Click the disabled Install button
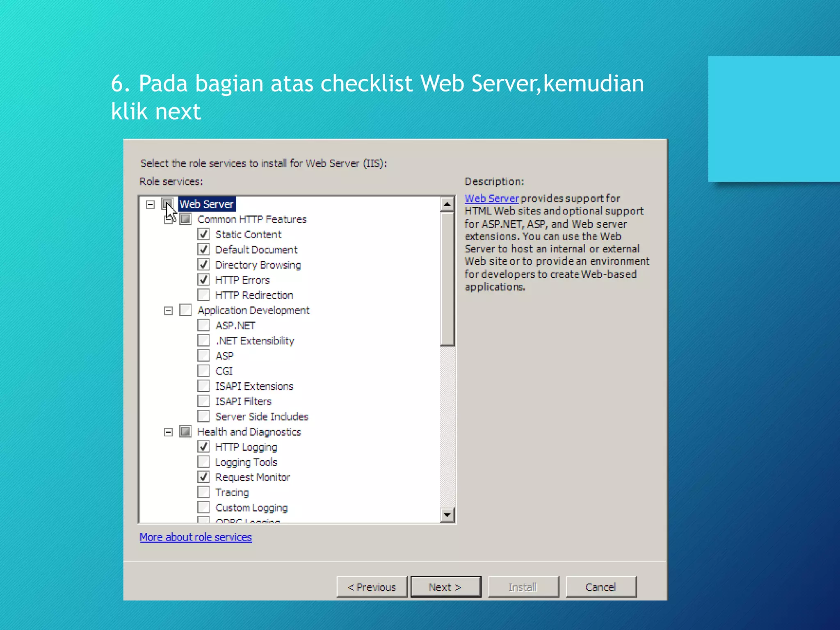The height and width of the screenshot is (630, 840). [x=523, y=587]
